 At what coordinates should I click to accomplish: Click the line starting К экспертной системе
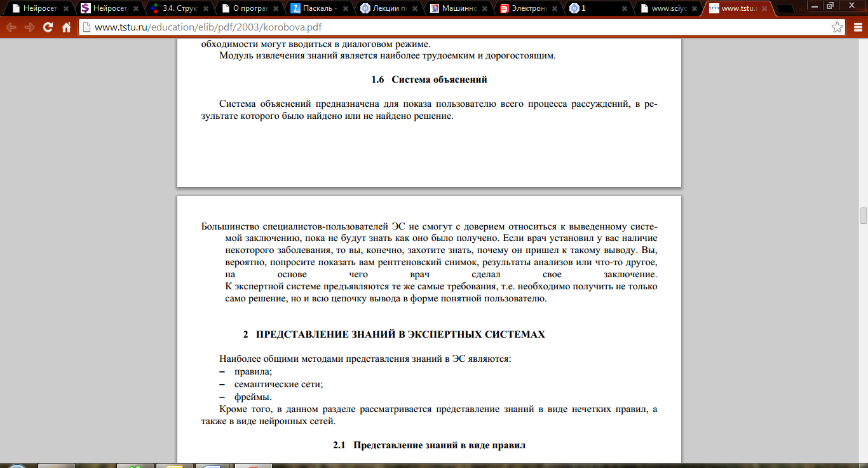click(441, 286)
